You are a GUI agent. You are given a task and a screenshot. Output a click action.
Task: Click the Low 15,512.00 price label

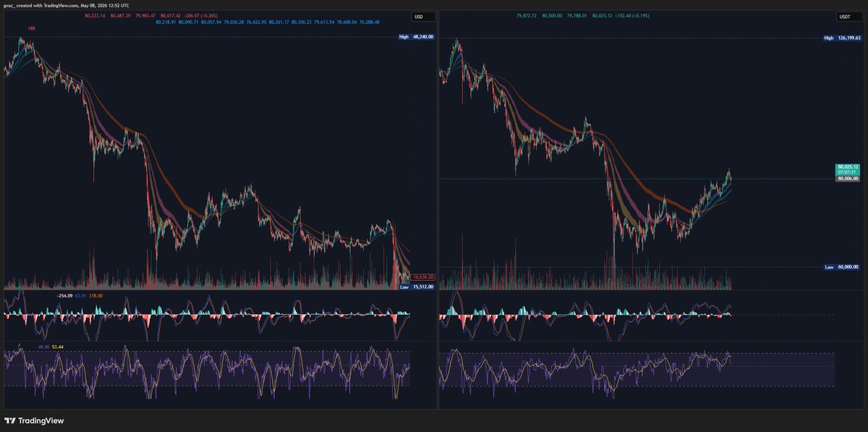pos(417,287)
